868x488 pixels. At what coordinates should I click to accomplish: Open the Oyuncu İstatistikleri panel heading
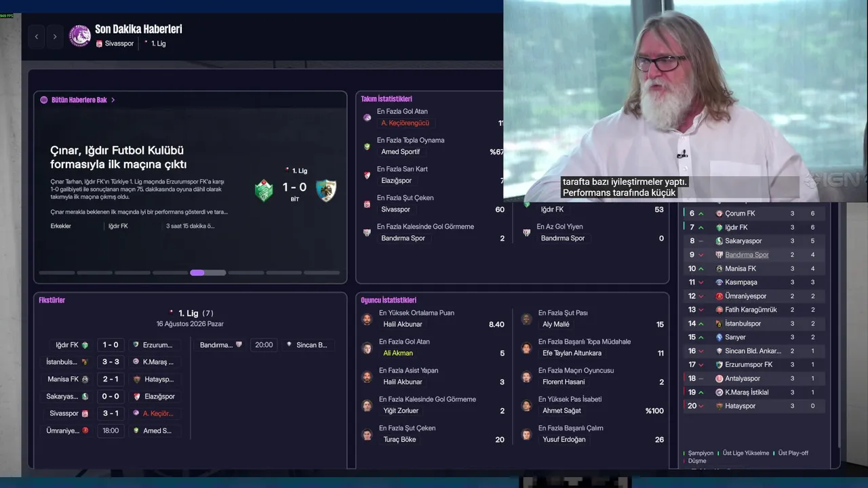tap(389, 300)
